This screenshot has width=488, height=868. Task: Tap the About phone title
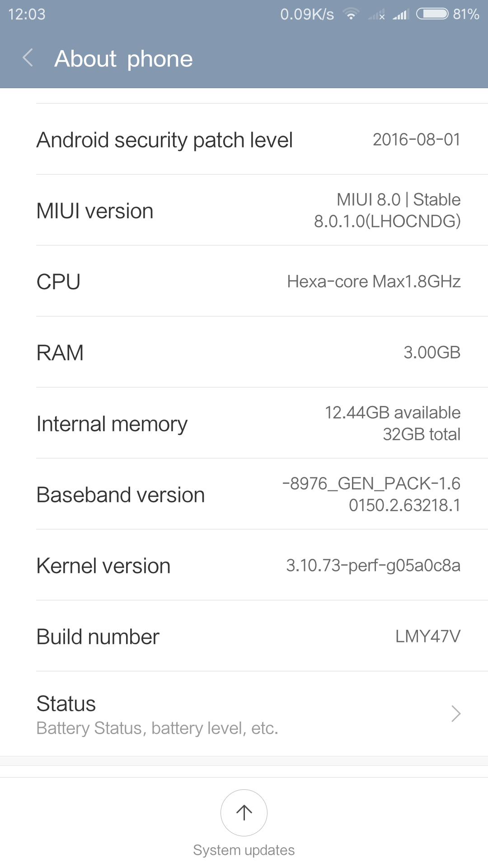point(123,59)
